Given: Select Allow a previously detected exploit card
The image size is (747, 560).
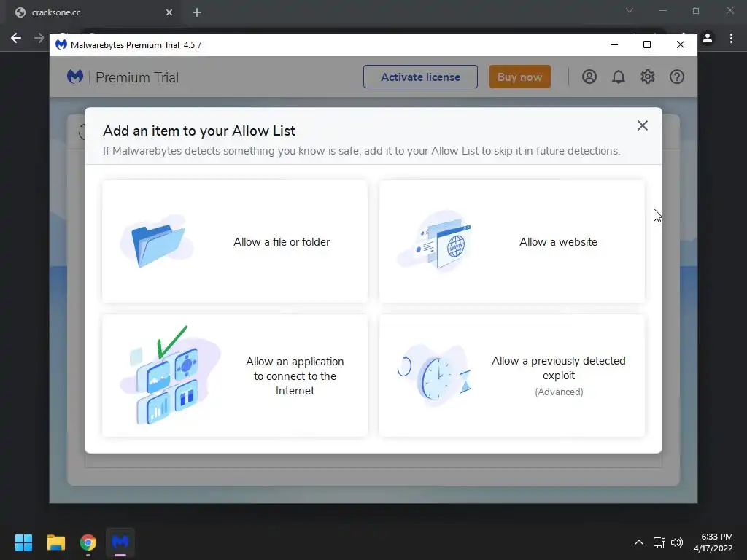Looking at the screenshot, I should coord(511,376).
